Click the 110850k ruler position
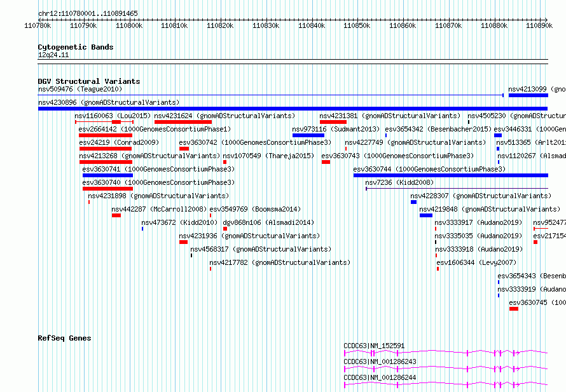 (357, 25)
